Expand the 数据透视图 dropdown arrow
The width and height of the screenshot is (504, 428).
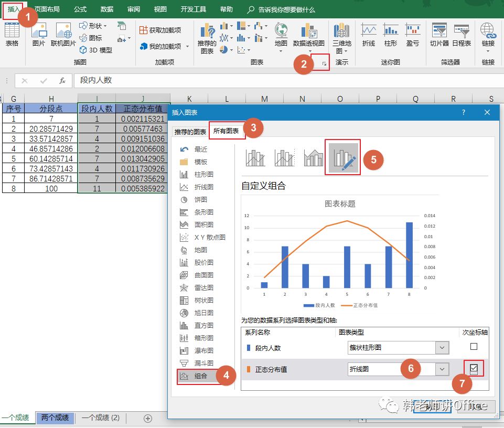click(310, 51)
